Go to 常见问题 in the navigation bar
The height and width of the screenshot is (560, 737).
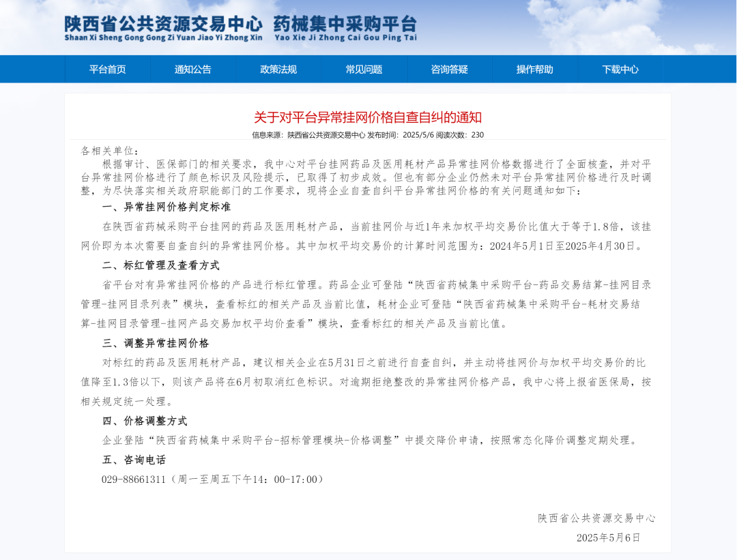(x=364, y=70)
